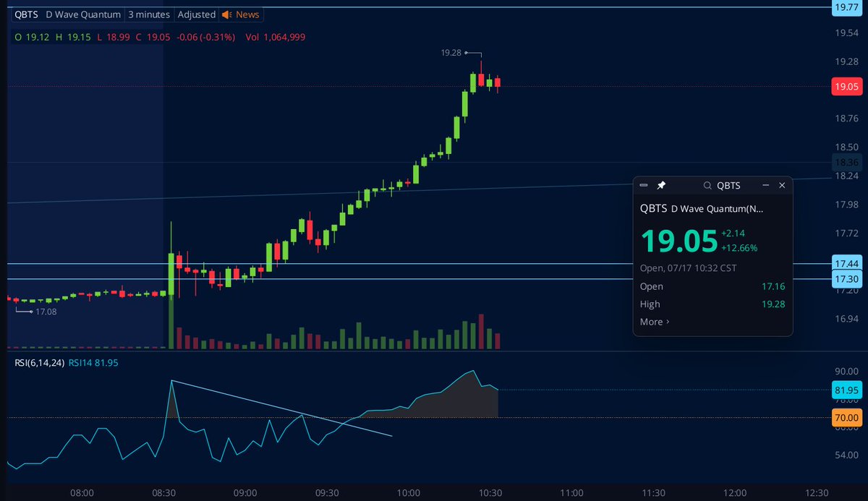The height and width of the screenshot is (501, 868).
Task: Click the QBTS D Wave Quantum(N... widget title
Action: point(702,208)
